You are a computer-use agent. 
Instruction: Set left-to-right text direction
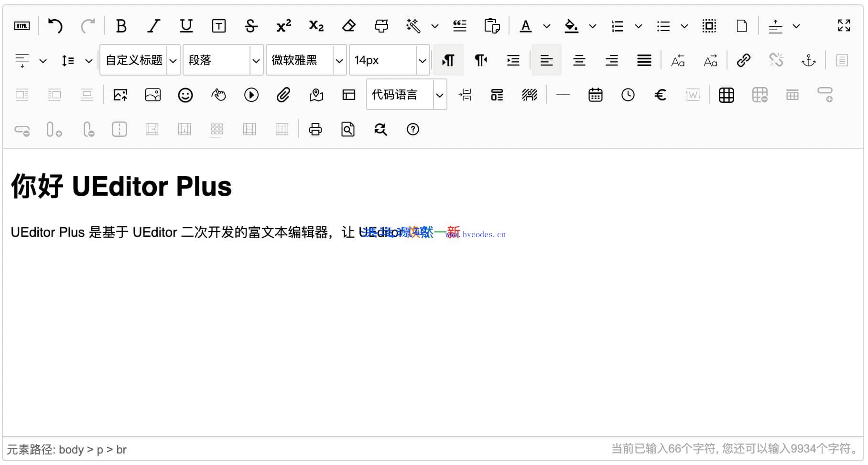pyautogui.click(x=448, y=60)
